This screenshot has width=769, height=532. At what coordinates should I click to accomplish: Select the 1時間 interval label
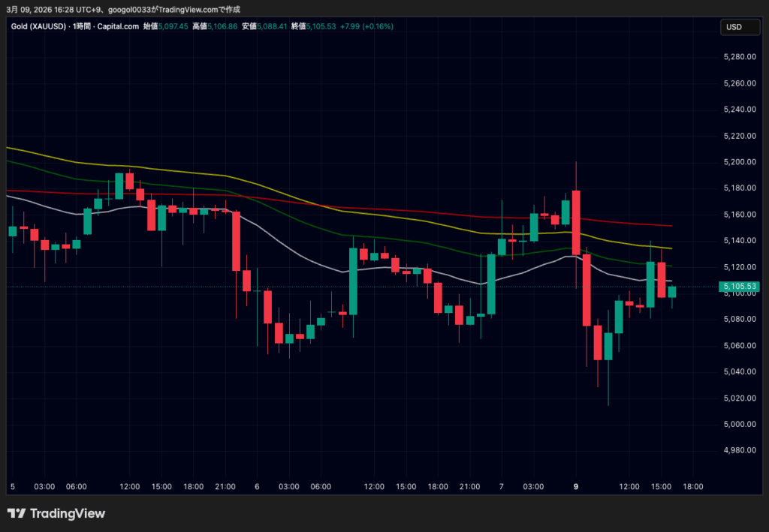pyautogui.click(x=83, y=26)
